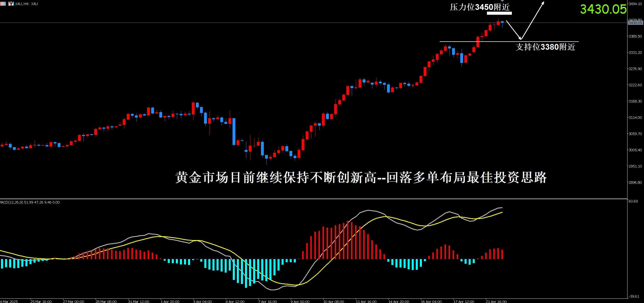Click the 3059.70 price scale label
644x303 pixels.
point(635,134)
